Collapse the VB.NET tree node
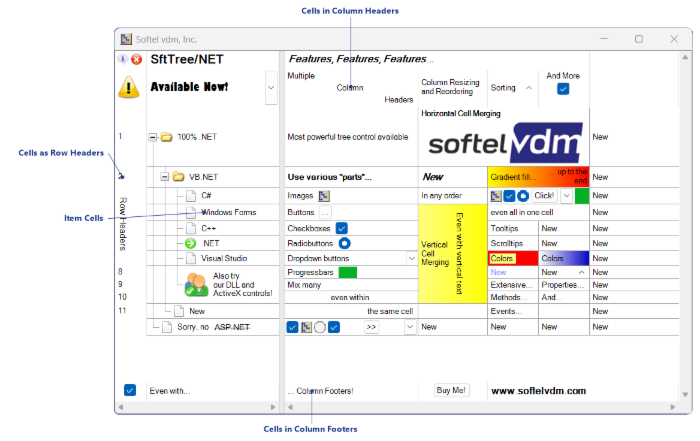This screenshot has width=700, height=441. click(165, 177)
